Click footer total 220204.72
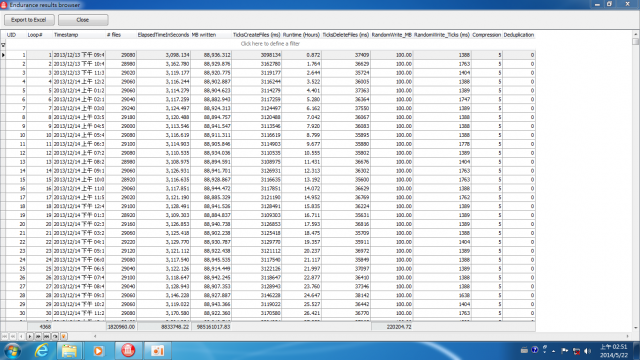 392,327
